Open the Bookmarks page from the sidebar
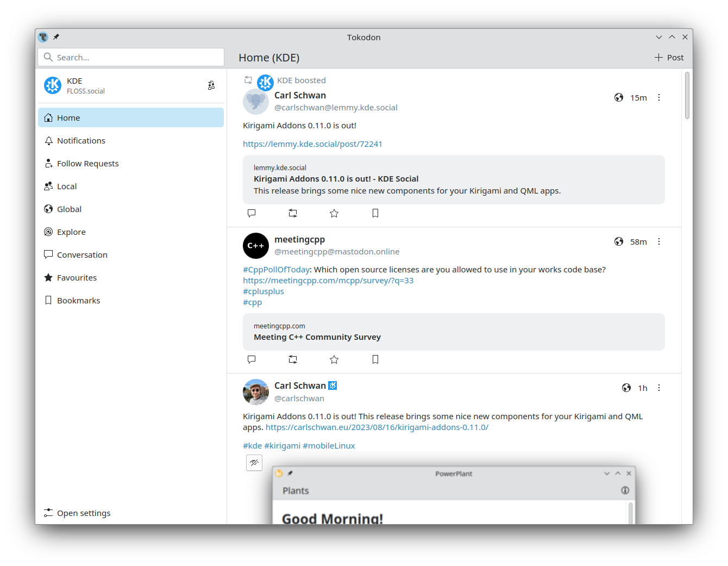 pyautogui.click(x=78, y=301)
